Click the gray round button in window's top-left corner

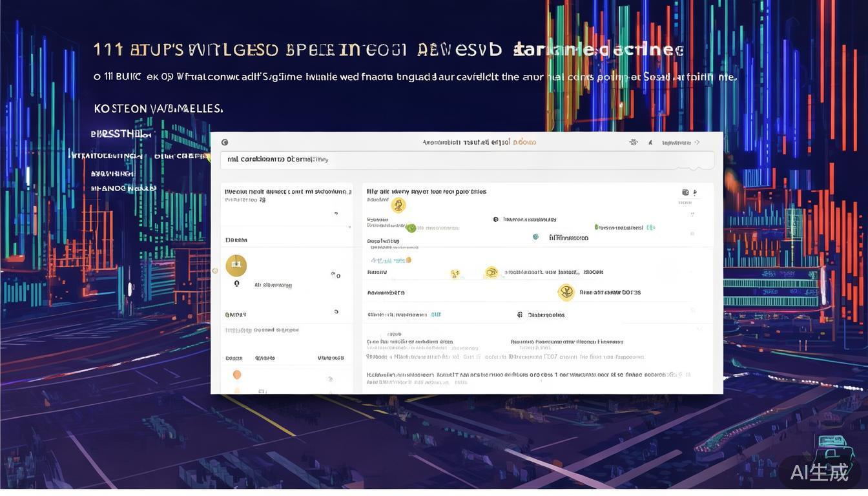(225, 142)
